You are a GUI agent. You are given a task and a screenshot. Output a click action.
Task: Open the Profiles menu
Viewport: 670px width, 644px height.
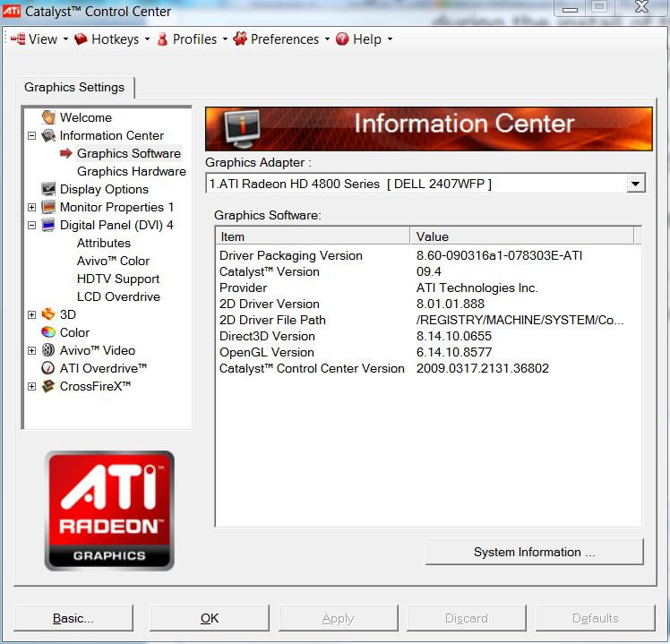[x=193, y=39]
